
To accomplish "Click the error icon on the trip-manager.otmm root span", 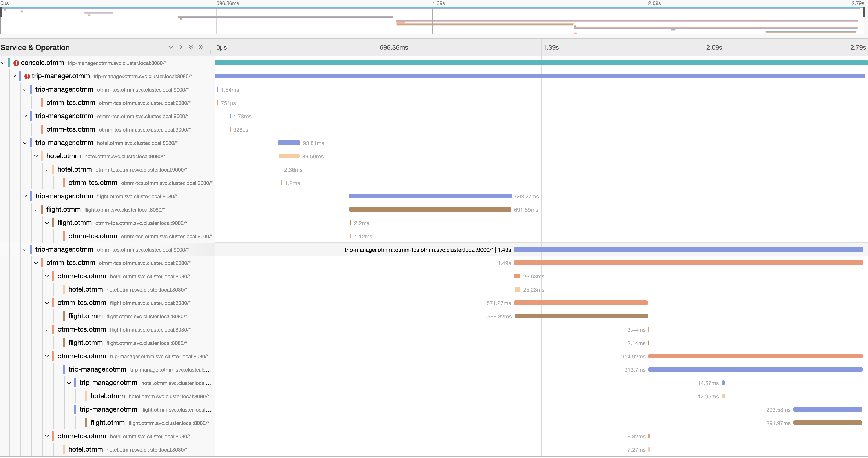I will coord(27,76).
